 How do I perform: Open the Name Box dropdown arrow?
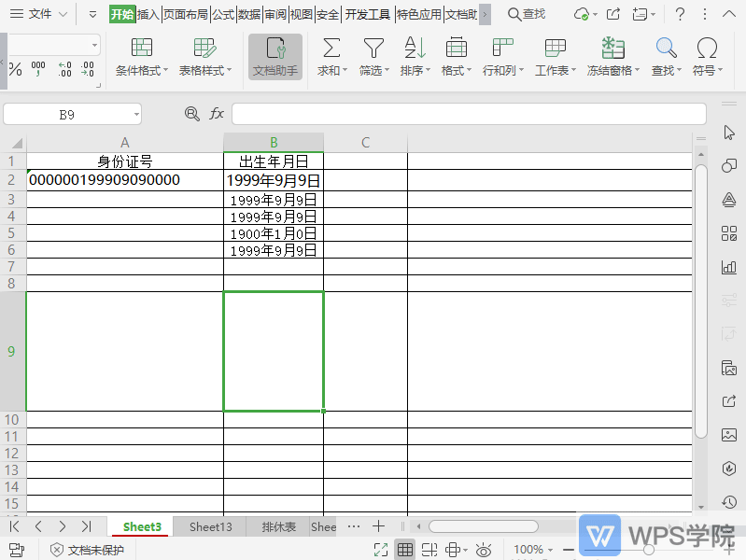click(x=136, y=114)
